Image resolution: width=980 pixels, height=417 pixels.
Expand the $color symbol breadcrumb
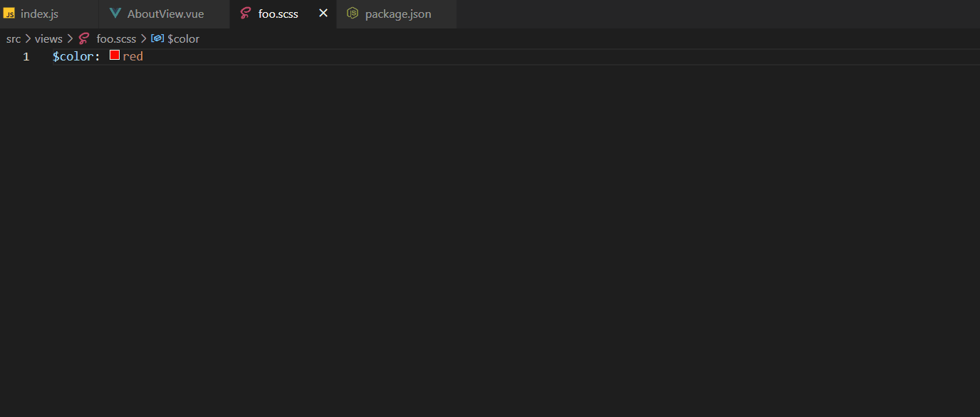point(184,38)
